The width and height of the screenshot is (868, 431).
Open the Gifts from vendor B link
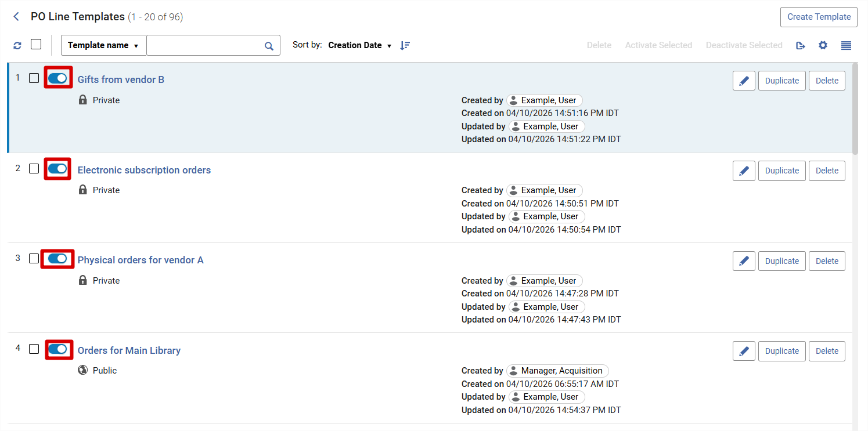coord(121,79)
